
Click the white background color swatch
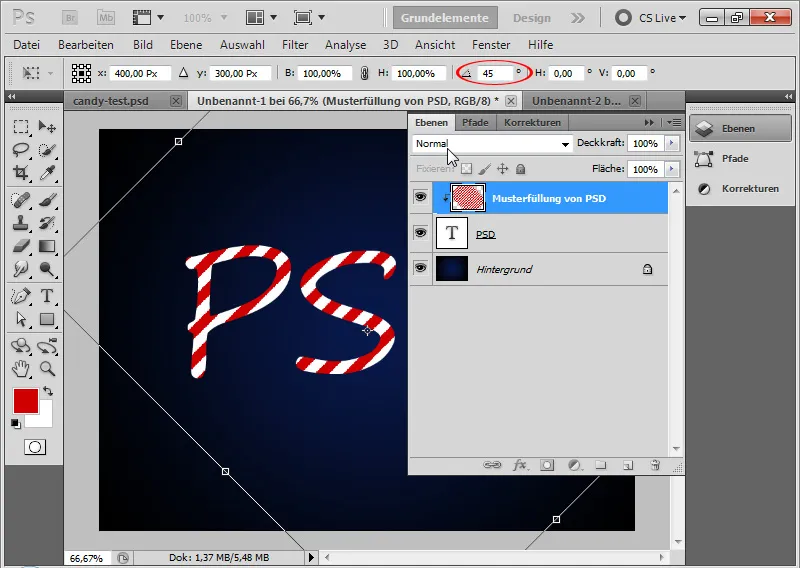pos(46,420)
